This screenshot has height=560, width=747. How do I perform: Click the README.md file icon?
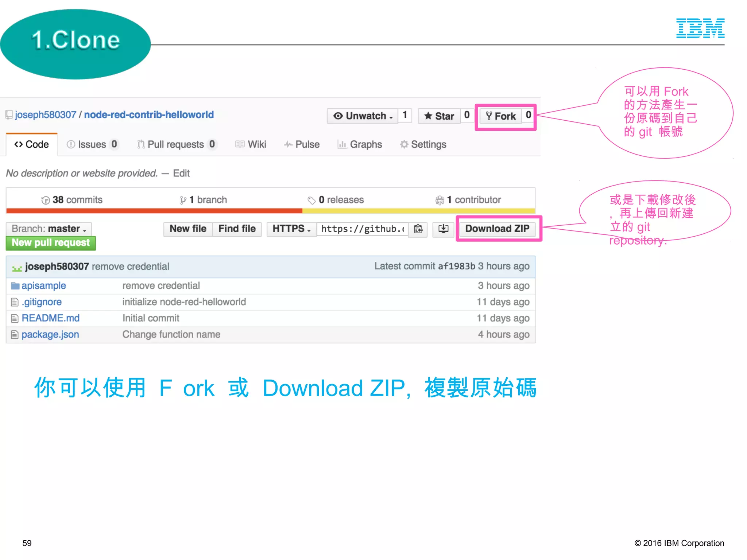coord(15,319)
